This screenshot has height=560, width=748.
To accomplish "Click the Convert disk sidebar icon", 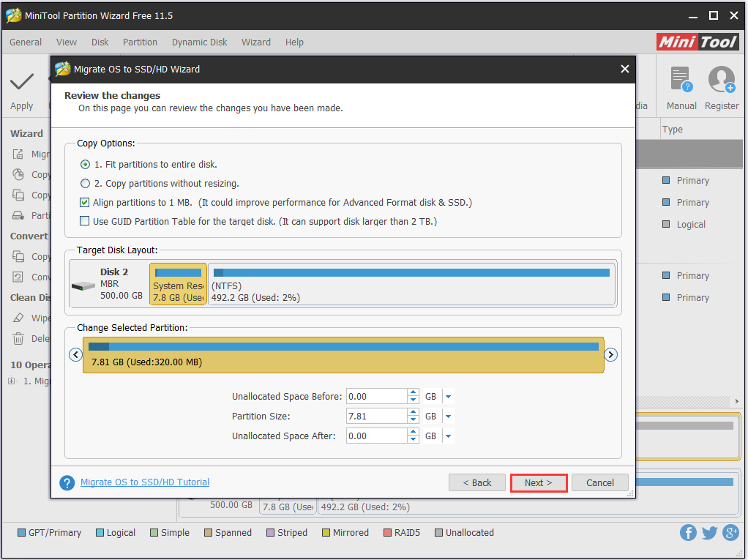I will (x=18, y=277).
